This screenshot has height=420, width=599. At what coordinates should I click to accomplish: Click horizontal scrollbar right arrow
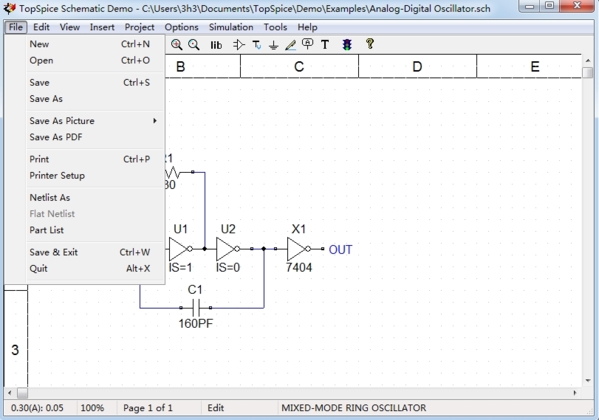click(x=575, y=392)
